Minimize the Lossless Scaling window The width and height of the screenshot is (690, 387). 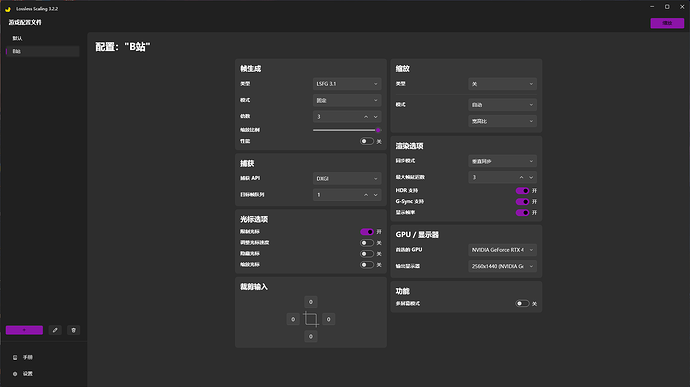coord(652,7)
